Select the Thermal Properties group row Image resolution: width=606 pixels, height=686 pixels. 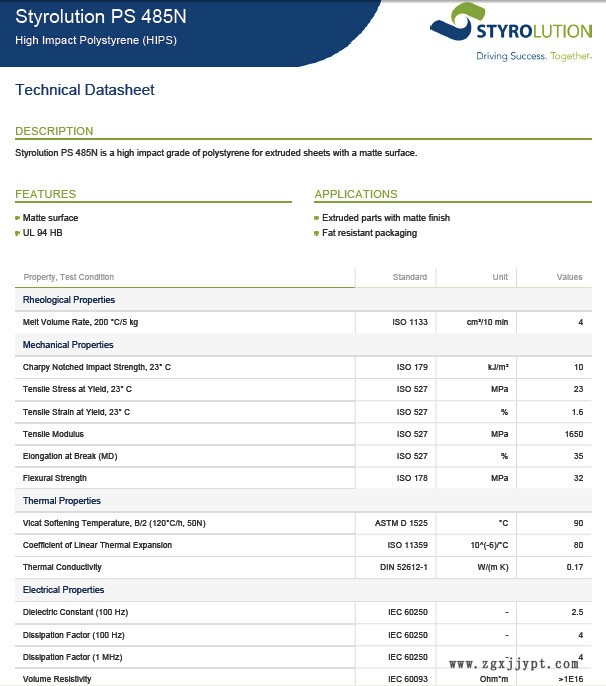62,501
